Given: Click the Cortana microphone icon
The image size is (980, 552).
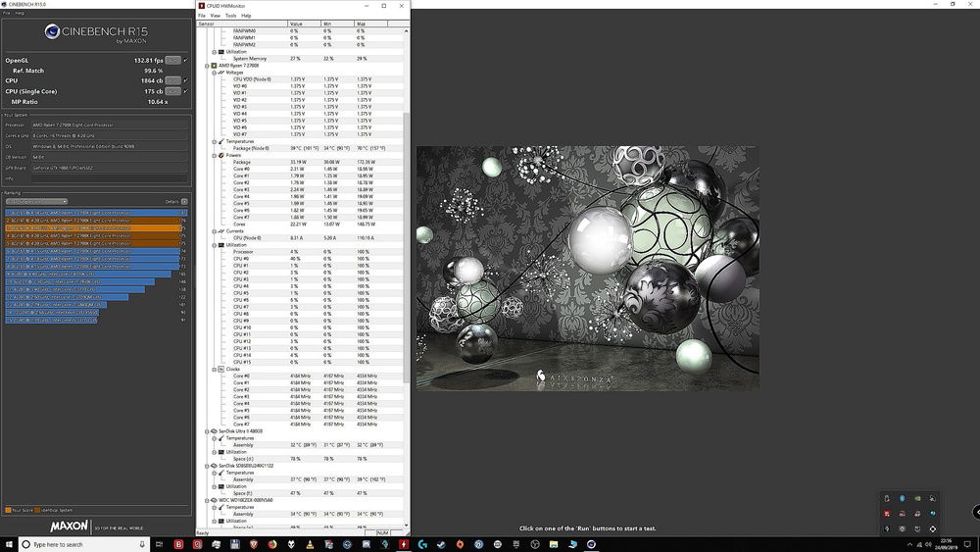Looking at the screenshot, I should pyautogui.click(x=142, y=544).
